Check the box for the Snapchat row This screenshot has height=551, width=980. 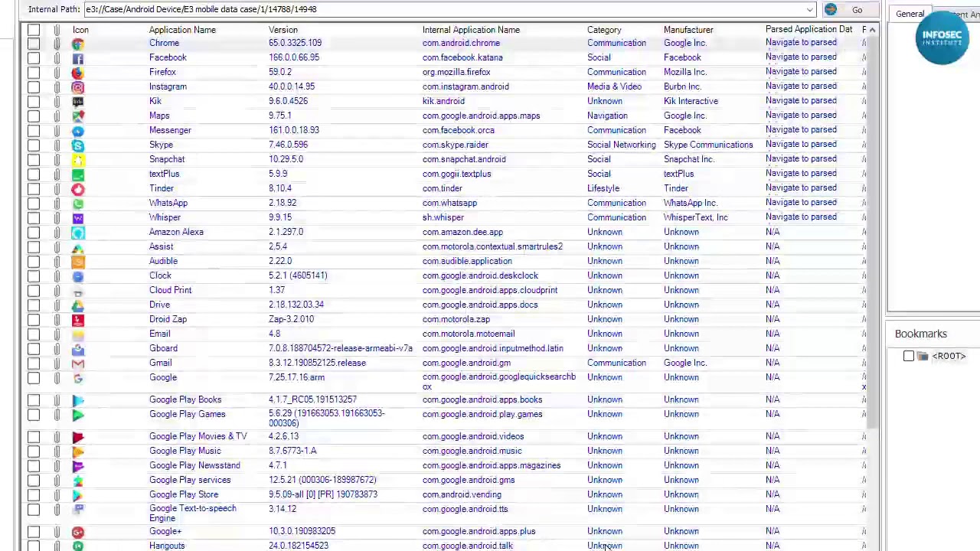pyautogui.click(x=34, y=160)
